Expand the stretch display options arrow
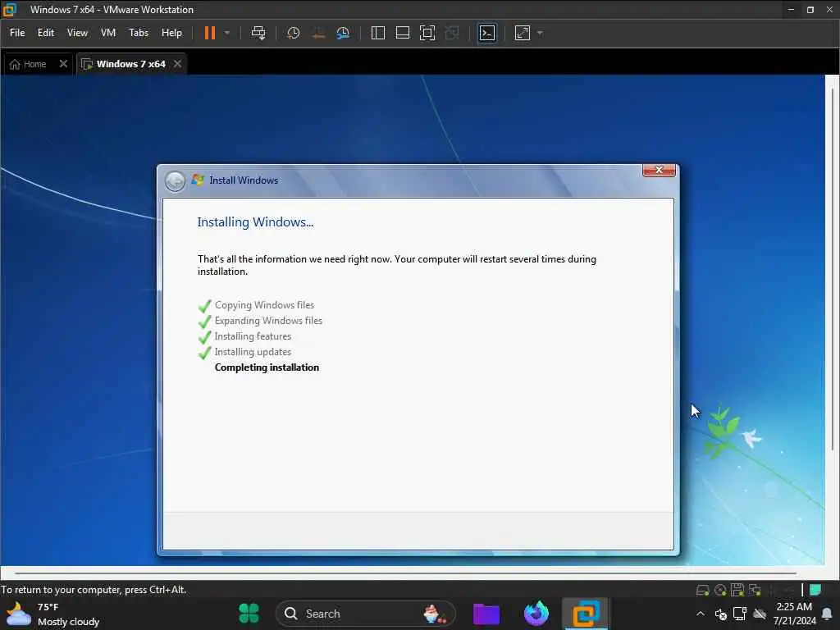The image size is (840, 630). click(x=540, y=33)
